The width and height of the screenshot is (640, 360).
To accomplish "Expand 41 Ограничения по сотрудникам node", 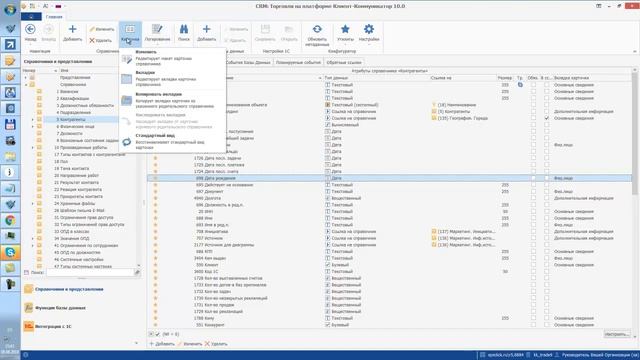I will [x=33, y=245].
